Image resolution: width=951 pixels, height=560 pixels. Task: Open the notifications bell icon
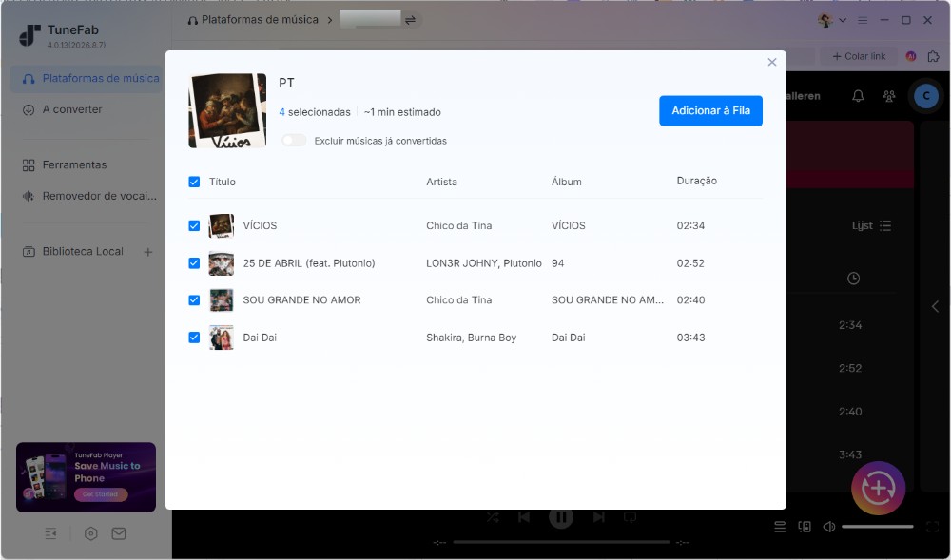(x=858, y=96)
